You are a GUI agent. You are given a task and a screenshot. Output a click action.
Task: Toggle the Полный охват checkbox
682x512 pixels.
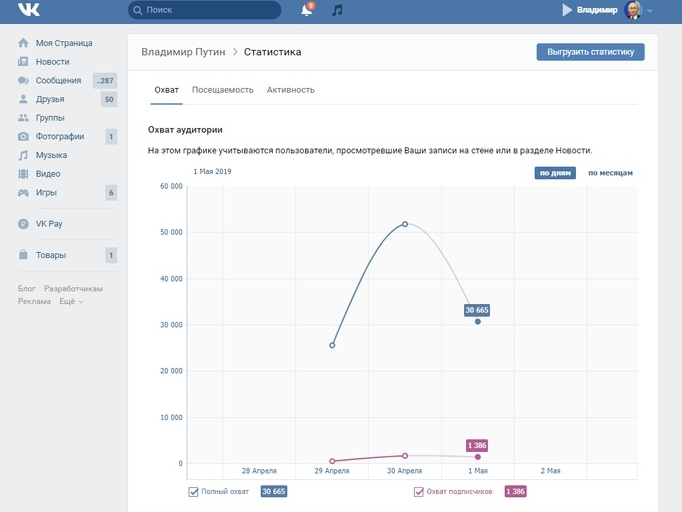click(x=194, y=491)
